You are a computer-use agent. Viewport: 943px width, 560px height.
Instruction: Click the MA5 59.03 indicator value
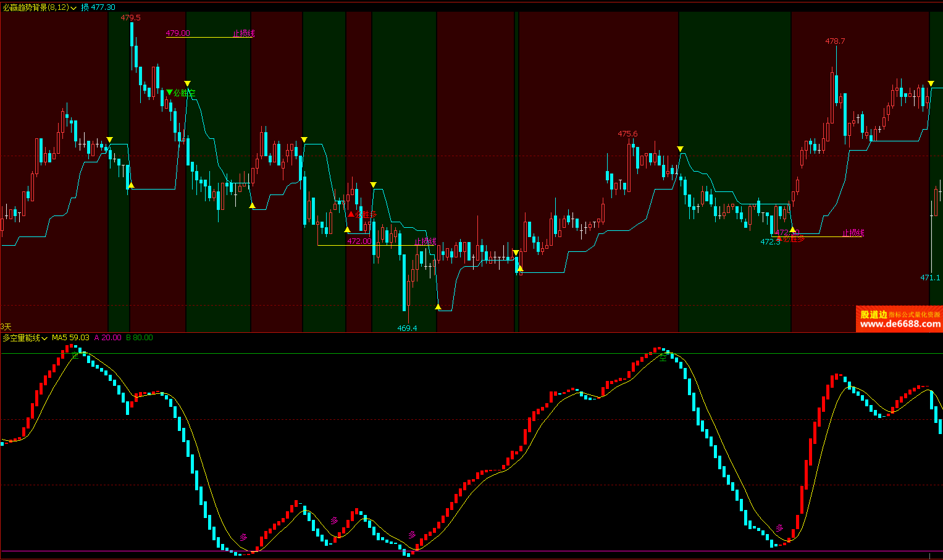[x=70, y=338]
